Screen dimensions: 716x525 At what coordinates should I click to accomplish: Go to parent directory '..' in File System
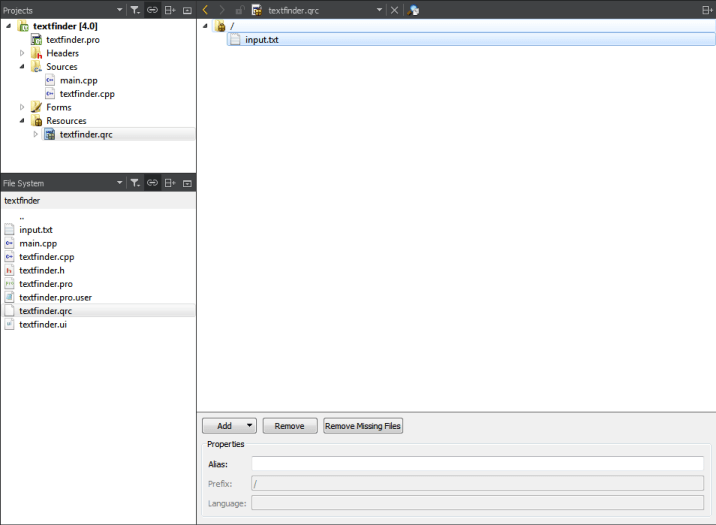click(22, 217)
